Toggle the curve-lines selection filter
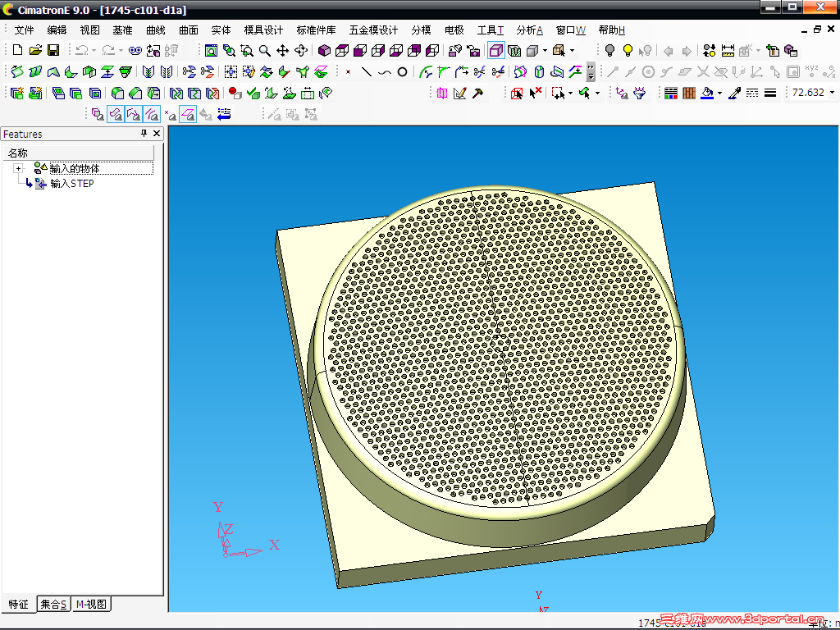The image size is (840, 630). click(x=152, y=114)
